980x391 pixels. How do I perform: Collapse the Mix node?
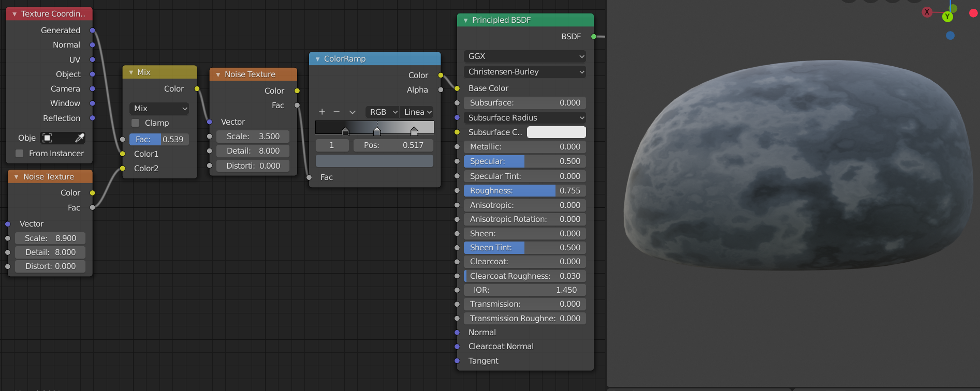[131, 72]
